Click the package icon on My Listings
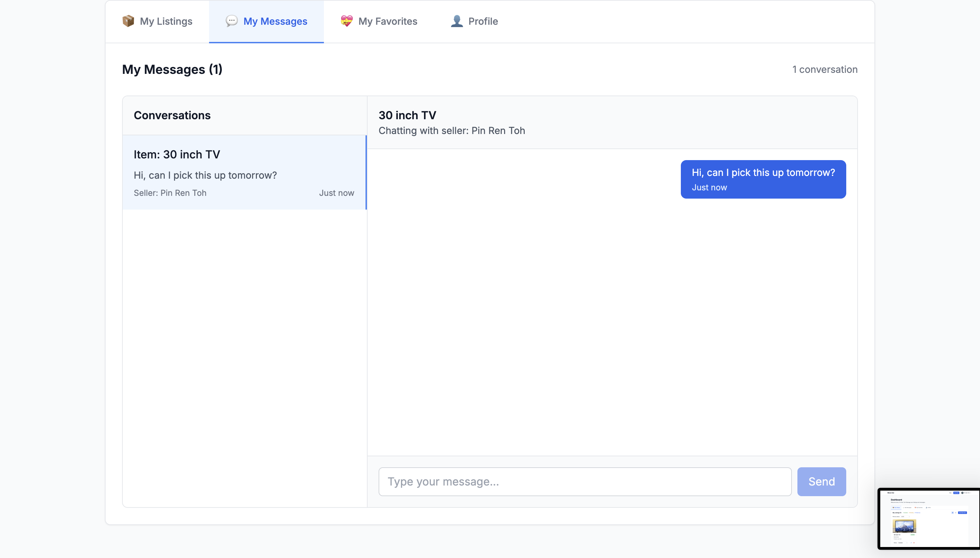The image size is (980, 558). (128, 21)
